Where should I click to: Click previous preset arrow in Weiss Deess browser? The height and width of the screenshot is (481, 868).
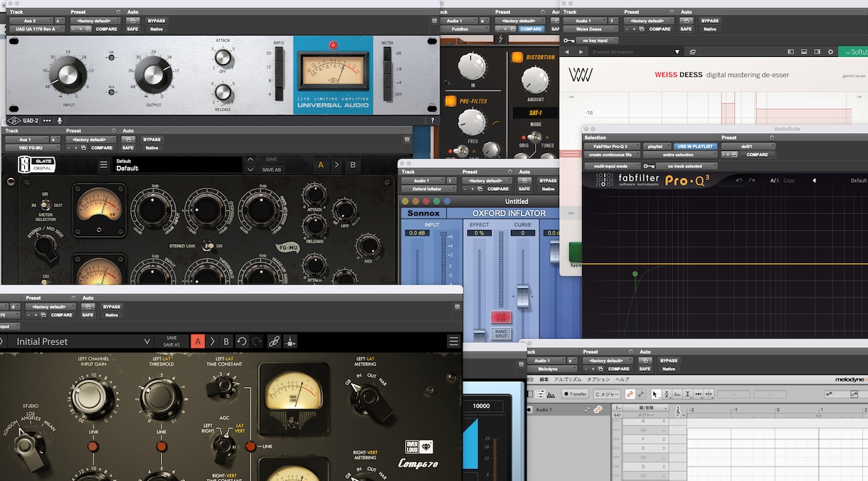567,52
